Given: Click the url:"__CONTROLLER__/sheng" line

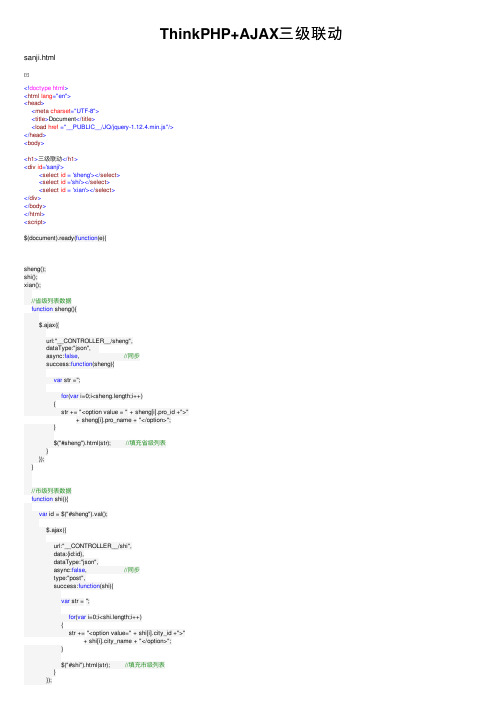Looking at the screenshot, I should (90, 341).
